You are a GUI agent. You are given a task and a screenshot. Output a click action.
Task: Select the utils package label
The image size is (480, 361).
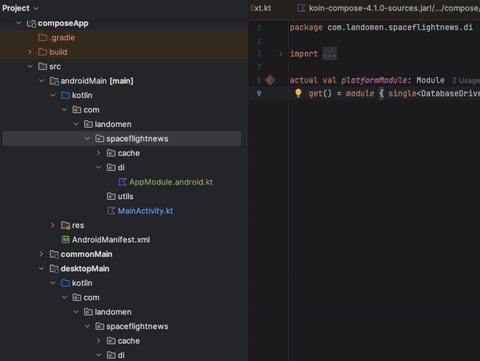tap(125, 196)
